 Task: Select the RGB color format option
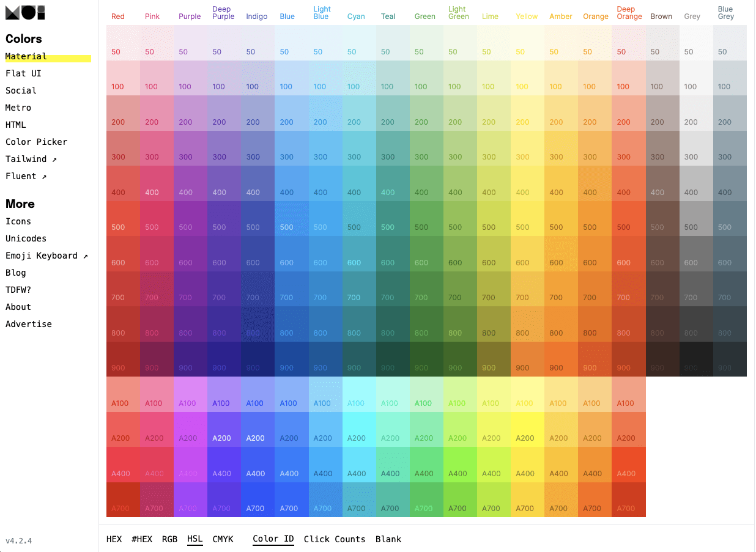click(169, 539)
